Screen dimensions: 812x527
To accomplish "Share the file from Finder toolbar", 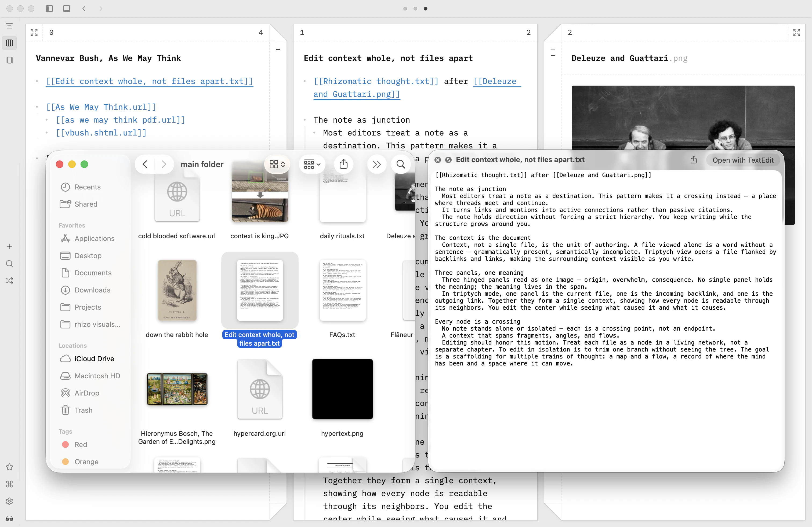I will 343,164.
